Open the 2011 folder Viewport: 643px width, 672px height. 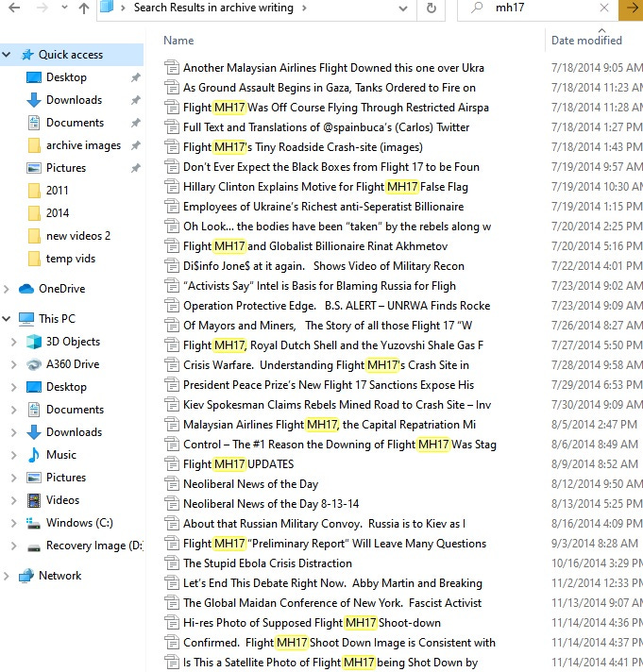click(57, 191)
